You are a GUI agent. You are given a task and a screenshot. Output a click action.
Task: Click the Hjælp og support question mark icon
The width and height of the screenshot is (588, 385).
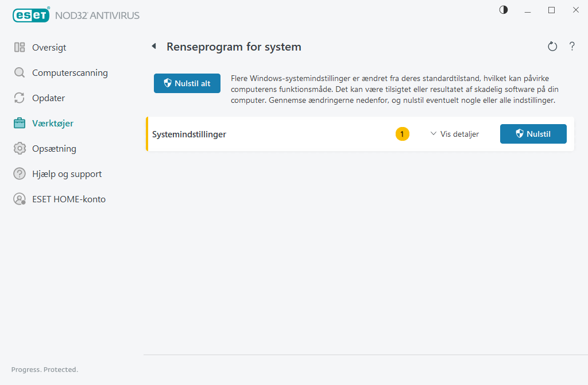(x=19, y=174)
